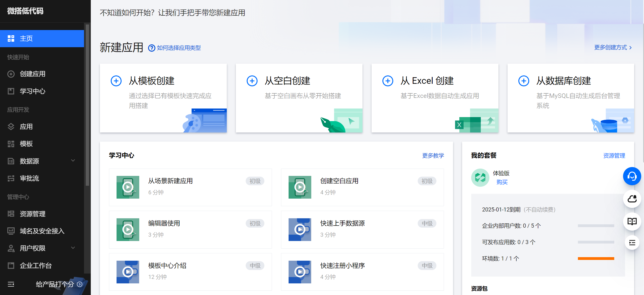Screen dimensions: 644x295
Task: Click the 审批流 sidebar icon
Action: [11, 178]
